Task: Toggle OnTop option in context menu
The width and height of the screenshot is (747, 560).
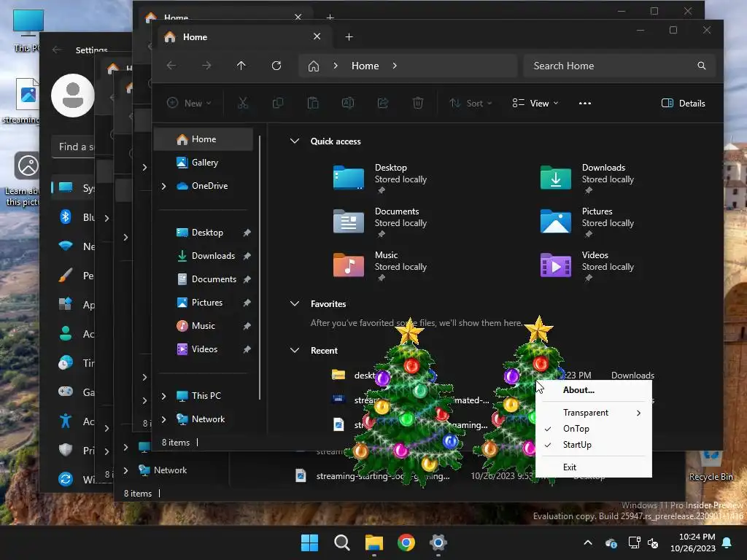Action: (x=594, y=429)
